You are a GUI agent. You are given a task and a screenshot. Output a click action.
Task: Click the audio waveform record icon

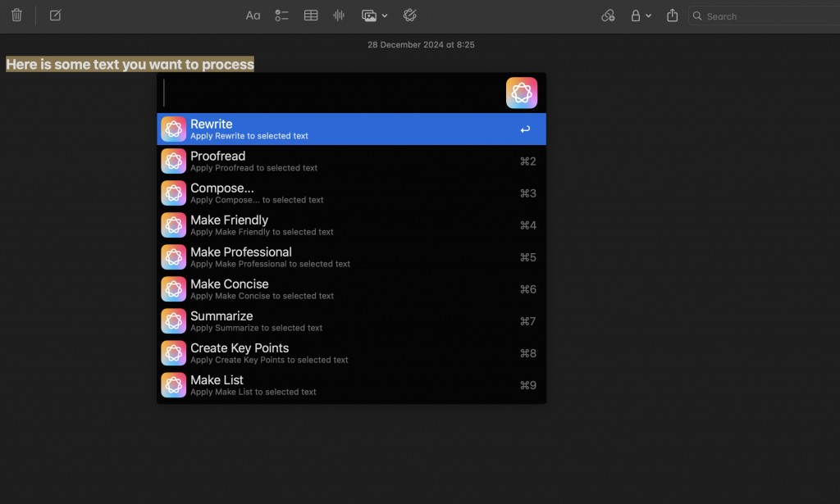tap(339, 16)
